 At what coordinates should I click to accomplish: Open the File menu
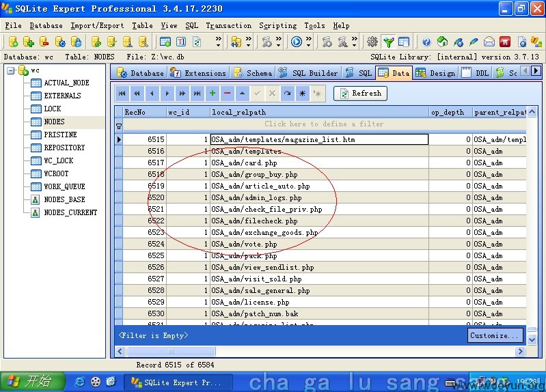pos(13,26)
